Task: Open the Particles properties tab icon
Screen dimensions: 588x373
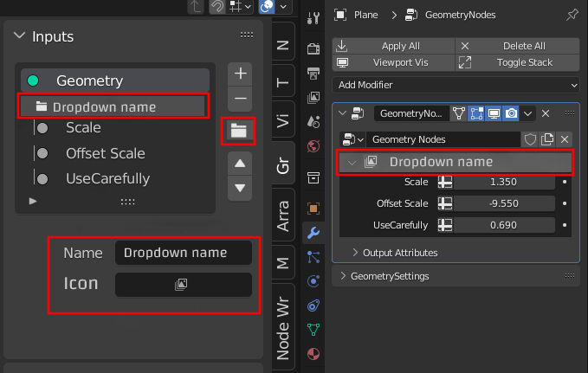Action: point(313,257)
